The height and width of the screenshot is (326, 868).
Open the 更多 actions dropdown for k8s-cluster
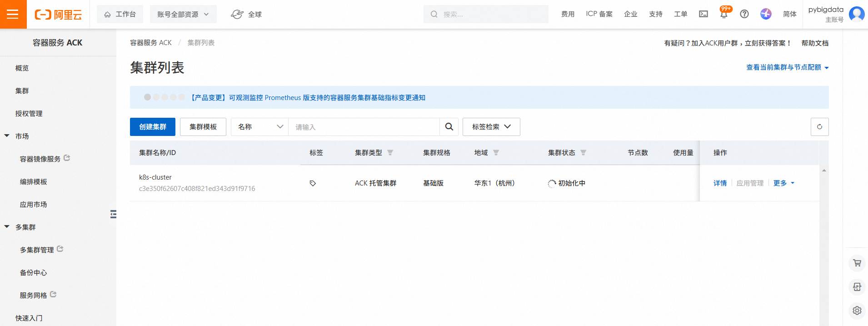(x=784, y=183)
